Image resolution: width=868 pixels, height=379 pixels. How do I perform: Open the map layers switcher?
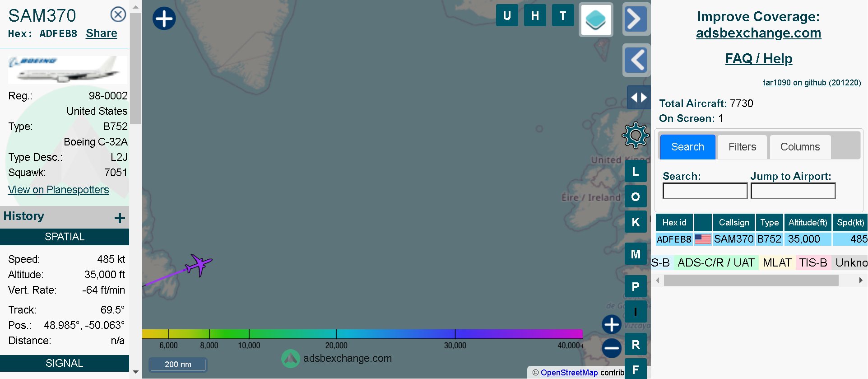tap(596, 20)
